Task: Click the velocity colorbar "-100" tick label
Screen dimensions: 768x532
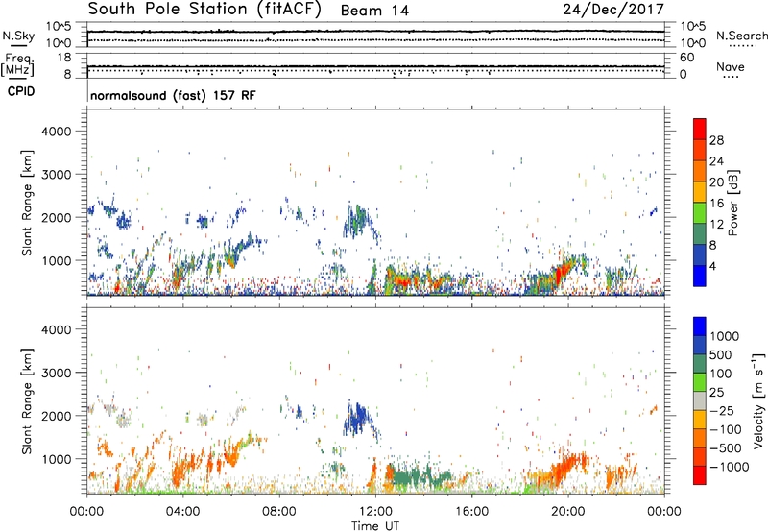Action: (726, 429)
